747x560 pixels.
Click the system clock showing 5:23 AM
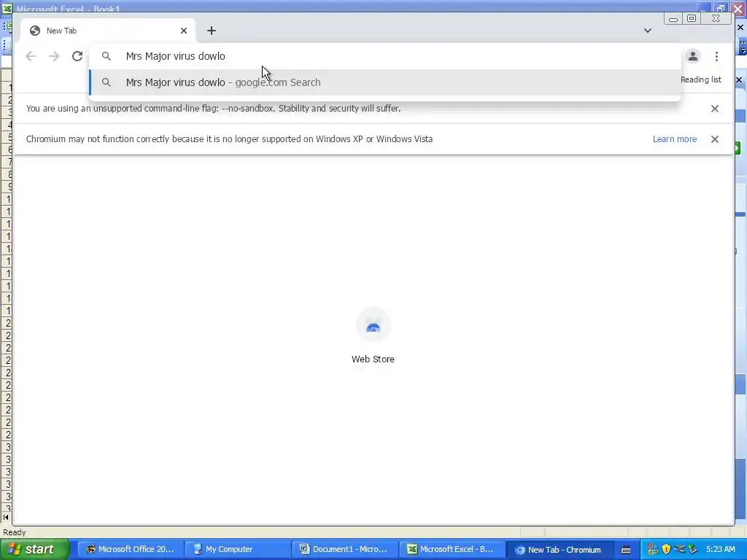click(x=720, y=549)
